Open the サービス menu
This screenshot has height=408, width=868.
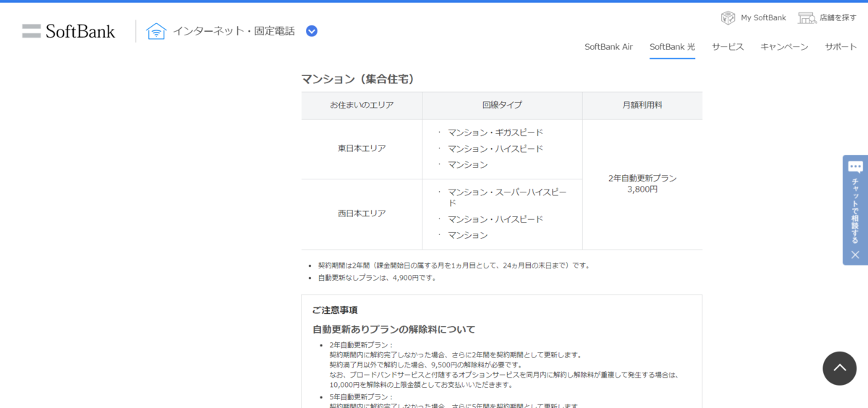coord(728,46)
